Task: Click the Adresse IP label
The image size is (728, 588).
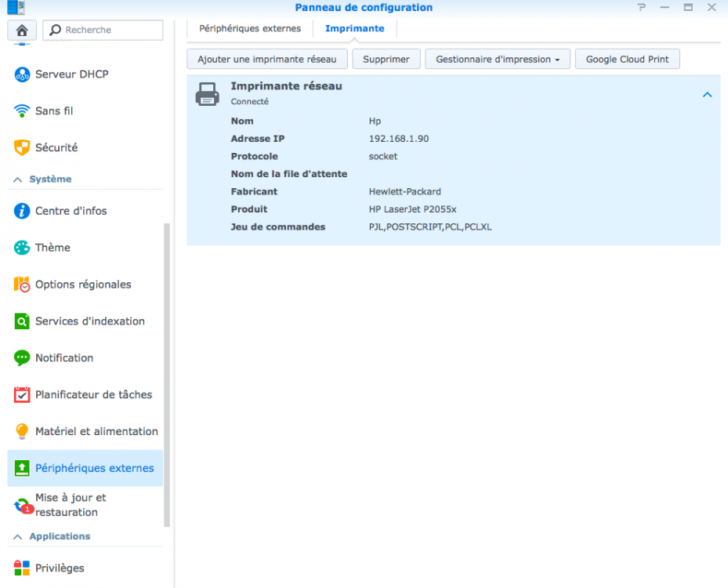Action: (258, 139)
